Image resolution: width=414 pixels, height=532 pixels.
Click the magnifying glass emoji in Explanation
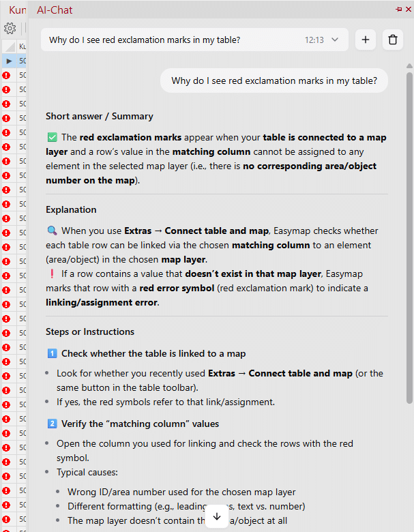point(53,231)
